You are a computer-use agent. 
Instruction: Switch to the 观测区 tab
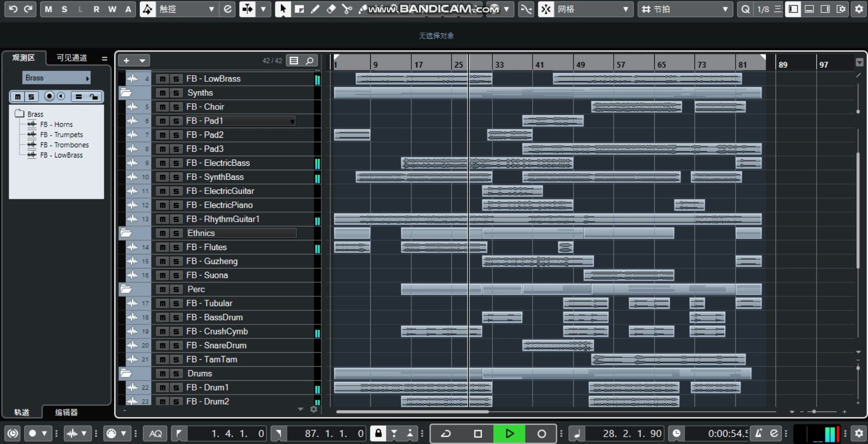[x=23, y=58]
